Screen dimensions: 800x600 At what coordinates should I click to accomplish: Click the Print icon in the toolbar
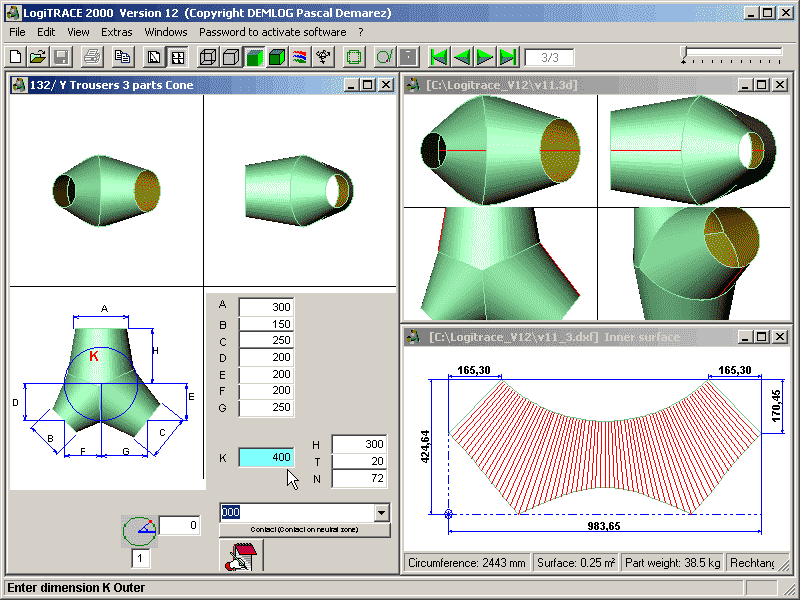tap(93, 57)
